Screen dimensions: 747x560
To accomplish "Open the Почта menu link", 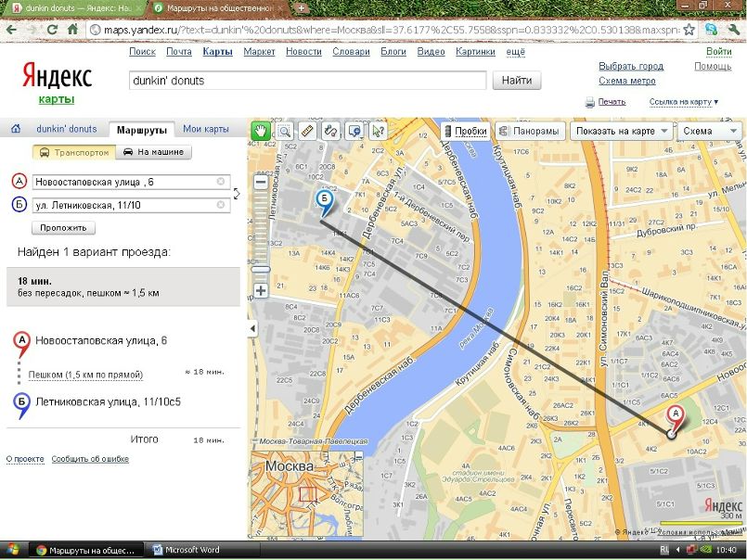I will pyautogui.click(x=179, y=51).
